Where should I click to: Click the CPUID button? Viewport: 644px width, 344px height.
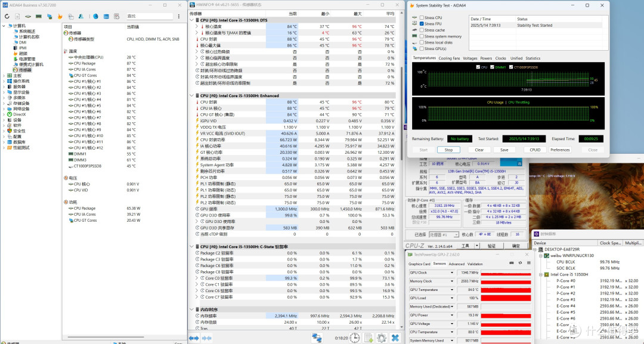click(535, 150)
